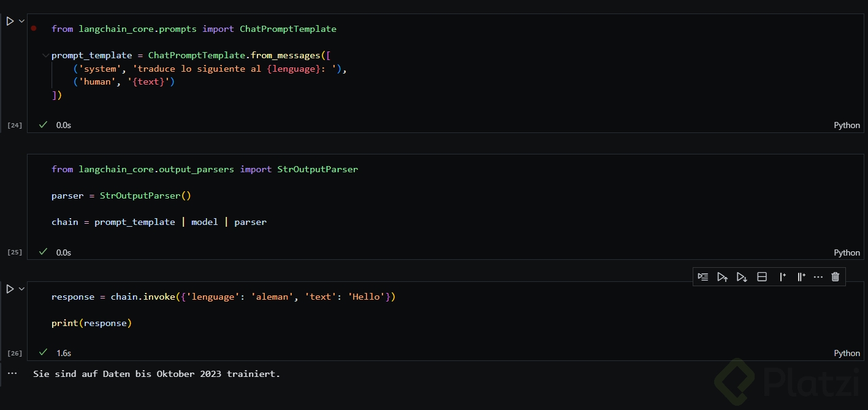Click the green success checkmark of cell 26
Screen dimensions: 868x410
(43, 352)
